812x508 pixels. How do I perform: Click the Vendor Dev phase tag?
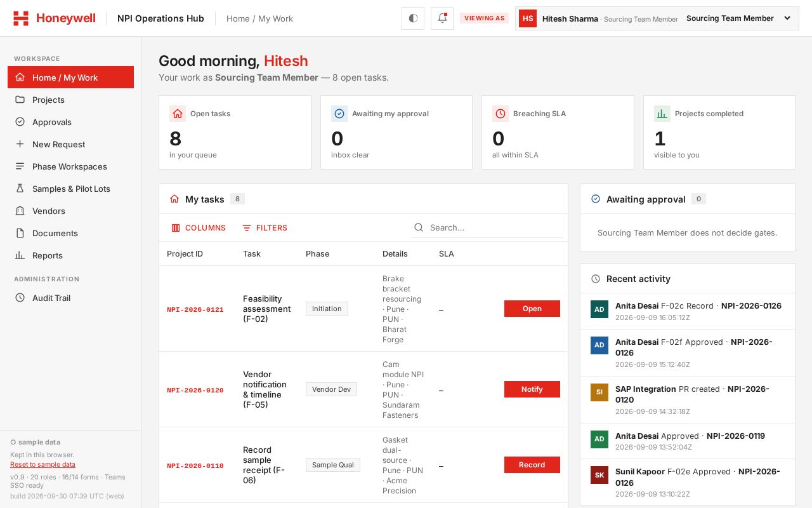[331, 389]
